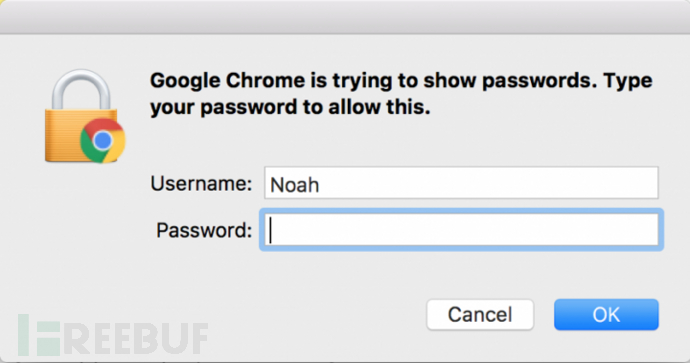Viewport: 690px width, 363px height.
Task: Click the Password: label
Action: [x=204, y=230]
